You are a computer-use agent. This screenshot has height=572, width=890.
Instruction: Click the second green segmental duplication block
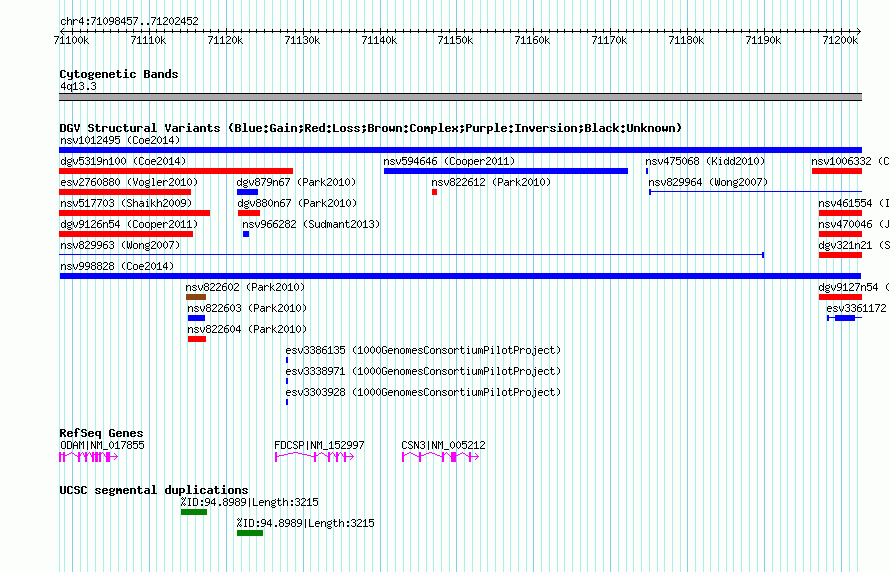click(x=250, y=533)
